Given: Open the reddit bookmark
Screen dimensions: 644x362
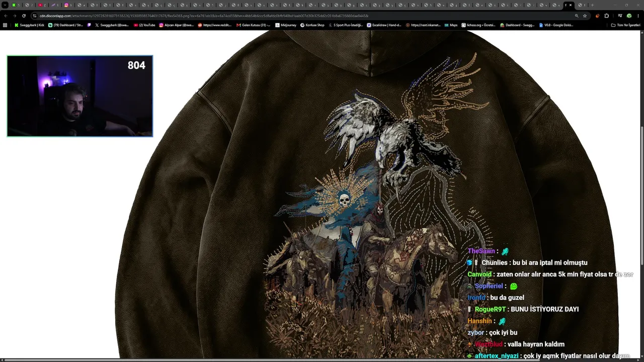Looking at the screenshot, I should (x=215, y=25).
